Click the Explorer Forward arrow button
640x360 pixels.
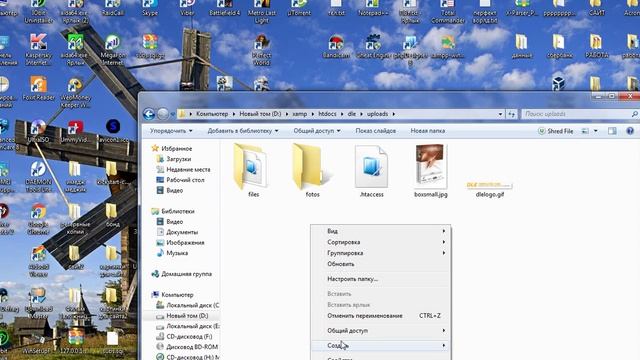click(162, 114)
